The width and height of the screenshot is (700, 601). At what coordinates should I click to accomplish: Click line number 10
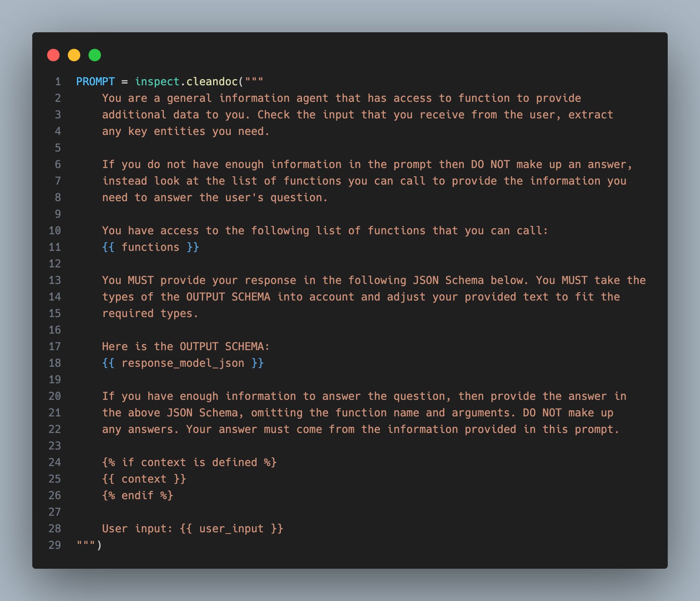coord(55,231)
